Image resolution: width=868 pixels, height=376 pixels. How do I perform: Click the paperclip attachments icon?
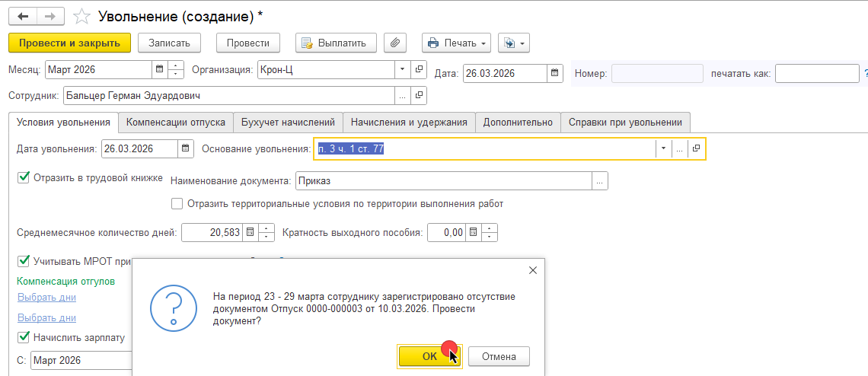click(x=395, y=43)
